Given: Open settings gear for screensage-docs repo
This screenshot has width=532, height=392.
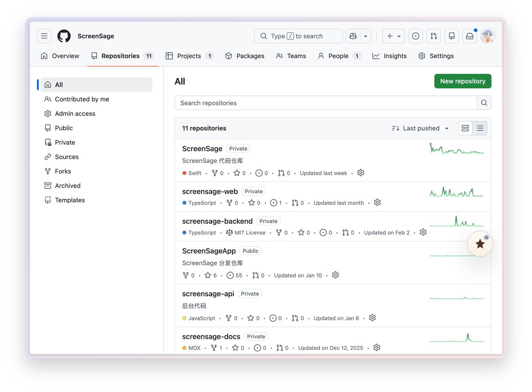Looking at the screenshot, I should coord(377,348).
